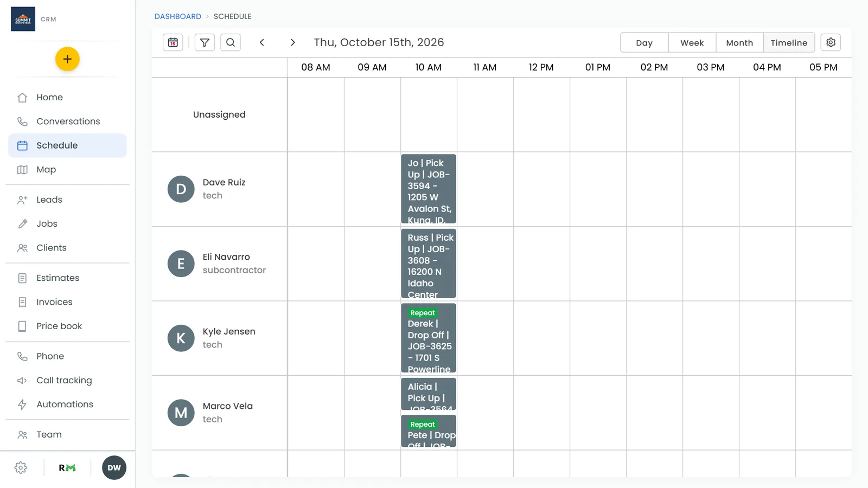Open the Clients page
The image size is (868, 488).
(67, 248)
